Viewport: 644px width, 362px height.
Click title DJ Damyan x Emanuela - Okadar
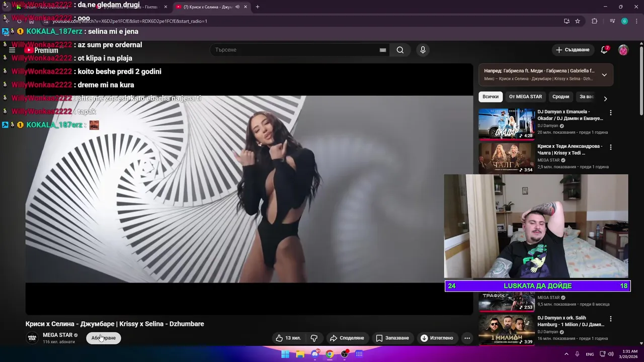[570, 115]
